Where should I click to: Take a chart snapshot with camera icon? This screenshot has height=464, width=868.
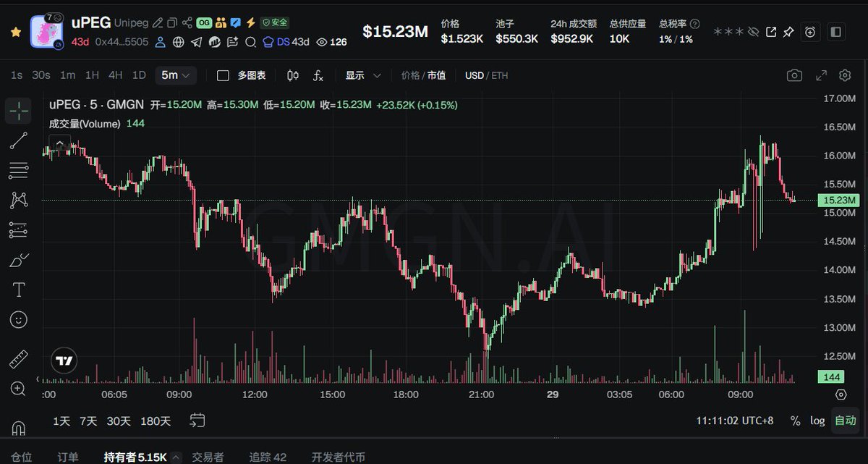(794, 75)
